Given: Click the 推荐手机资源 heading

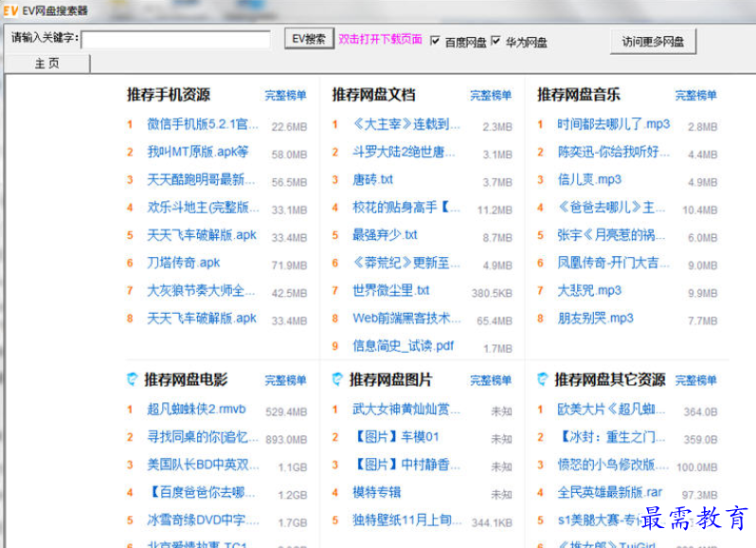Looking at the screenshot, I should (169, 95).
